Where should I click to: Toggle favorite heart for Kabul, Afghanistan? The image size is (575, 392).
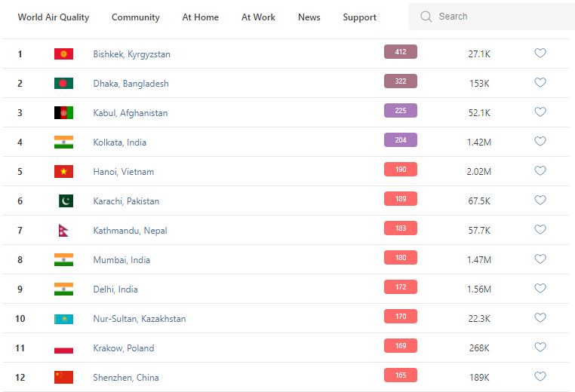[540, 112]
